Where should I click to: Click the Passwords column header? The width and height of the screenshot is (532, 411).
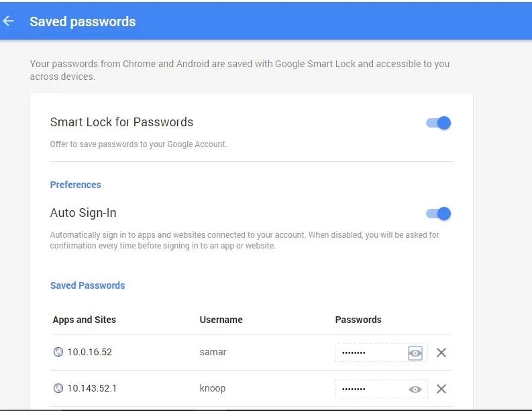point(358,320)
